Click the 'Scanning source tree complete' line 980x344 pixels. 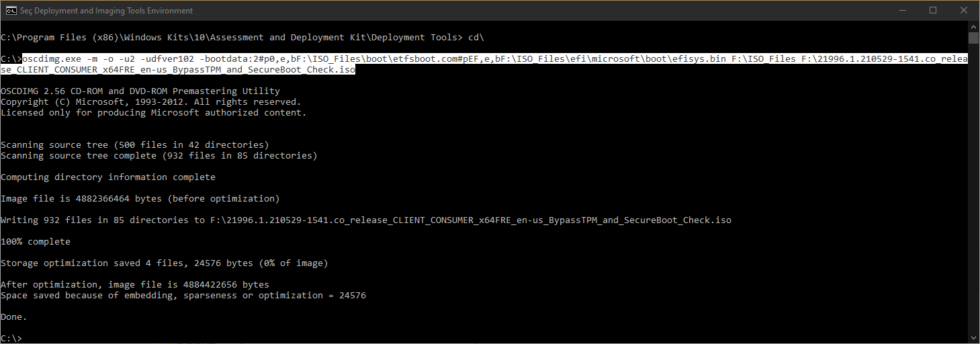[x=159, y=155]
